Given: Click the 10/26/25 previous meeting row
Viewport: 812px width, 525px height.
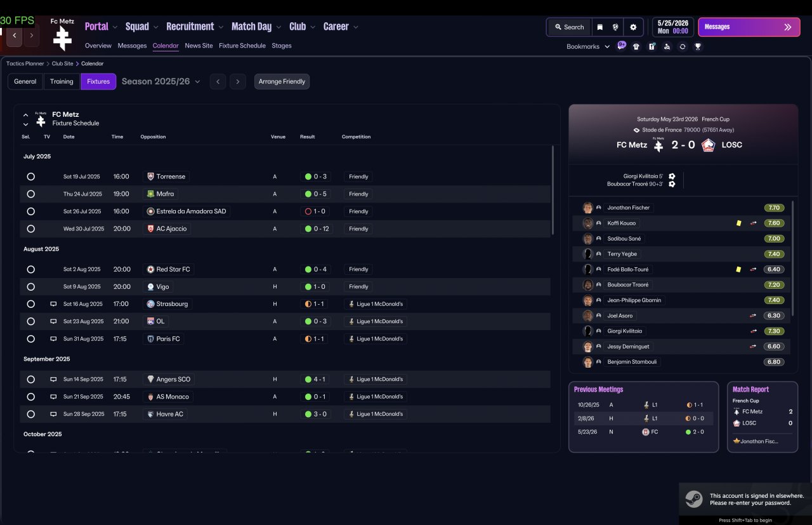Looking at the screenshot, I should (643, 404).
